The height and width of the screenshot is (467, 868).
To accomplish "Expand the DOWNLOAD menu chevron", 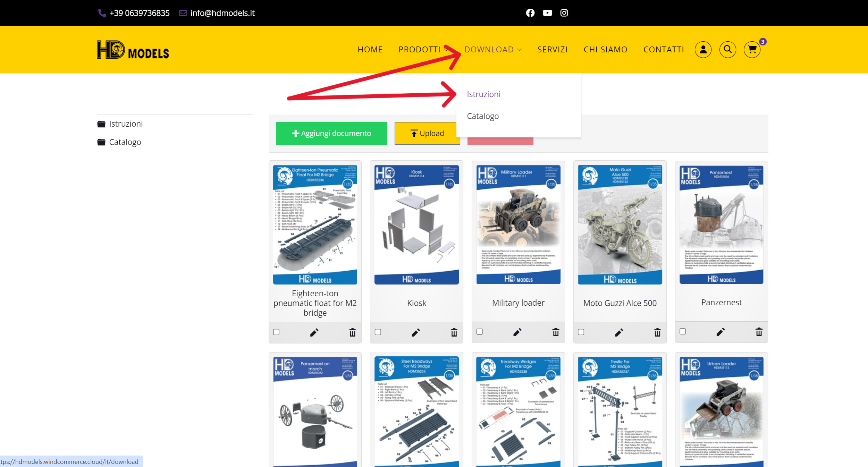I will (x=520, y=50).
